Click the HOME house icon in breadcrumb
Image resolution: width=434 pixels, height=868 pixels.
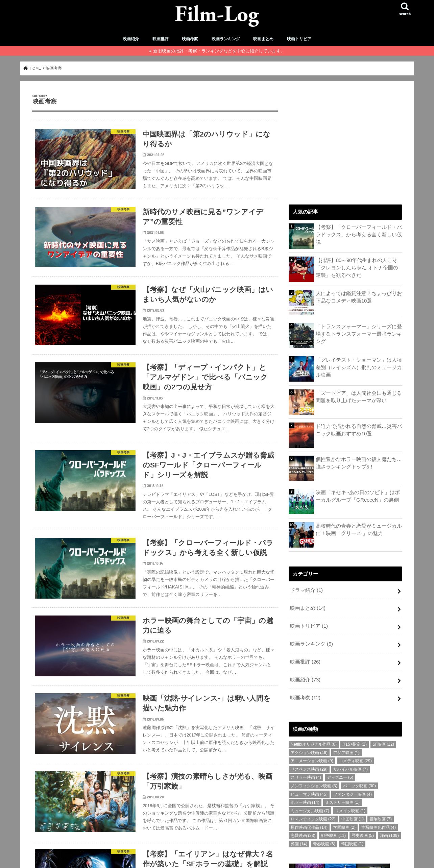coord(26,68)
